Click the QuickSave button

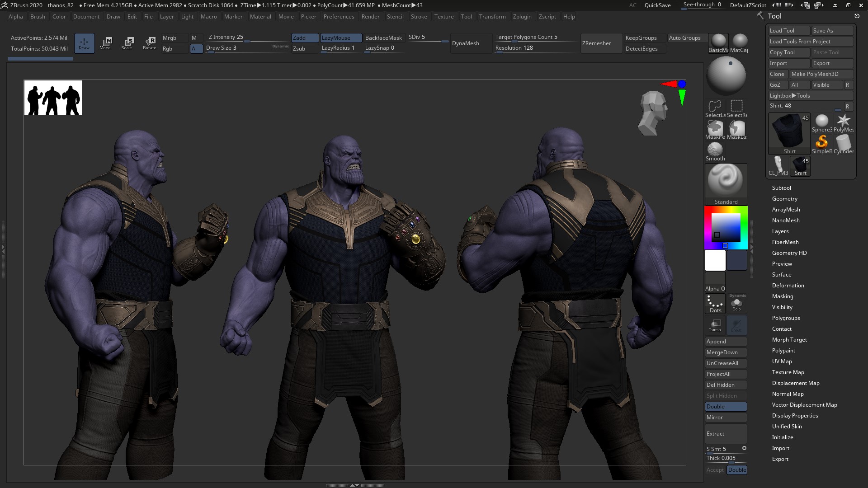click(x=657, y=5)
